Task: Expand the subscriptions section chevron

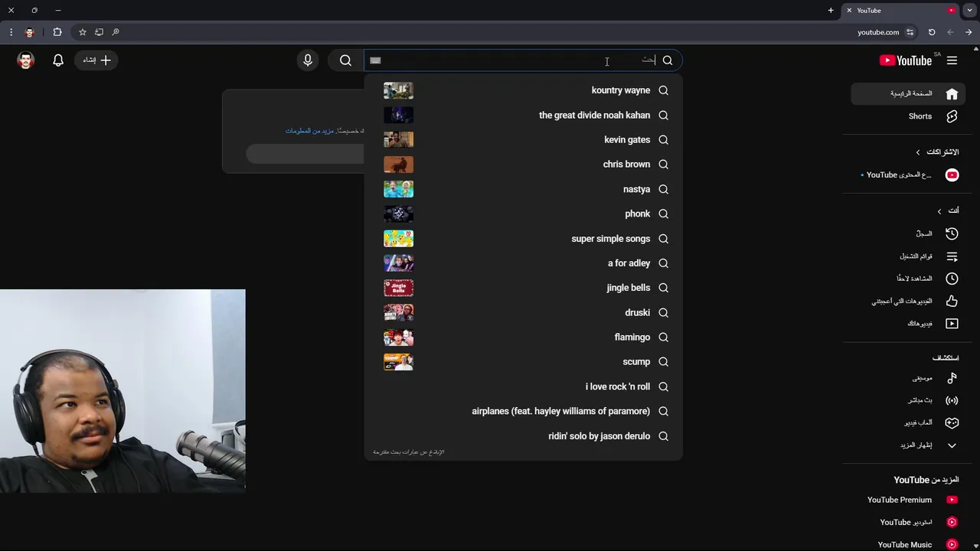Action: click(x=918, y=152)
